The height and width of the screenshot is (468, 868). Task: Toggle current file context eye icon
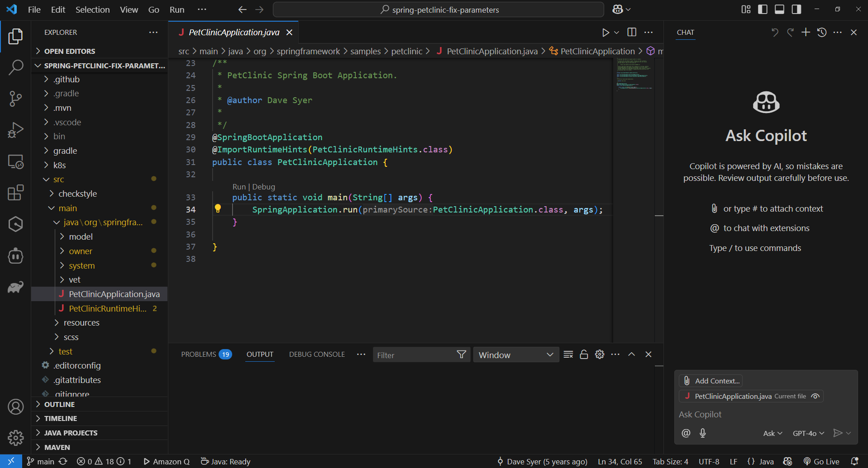tap(816, 396)
